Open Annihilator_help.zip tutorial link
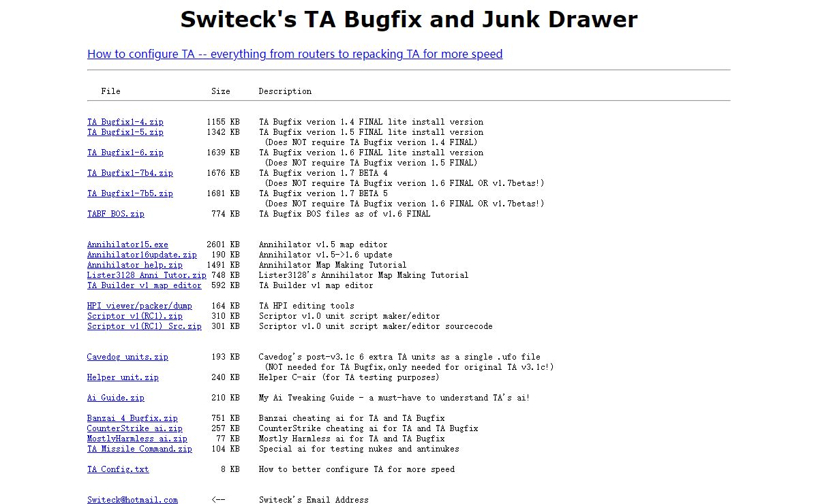This screenshot has height=504, width=818. [x=135, y=265]
